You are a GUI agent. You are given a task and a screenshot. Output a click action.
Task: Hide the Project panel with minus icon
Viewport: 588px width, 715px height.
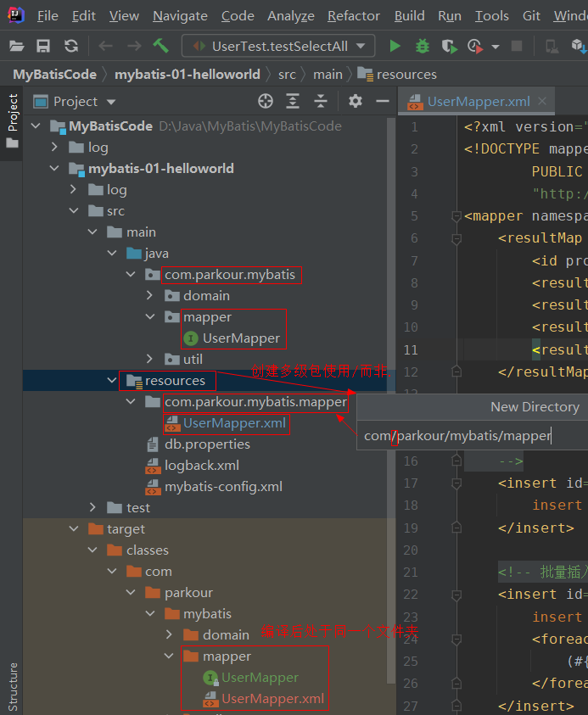tap(383, 101)
